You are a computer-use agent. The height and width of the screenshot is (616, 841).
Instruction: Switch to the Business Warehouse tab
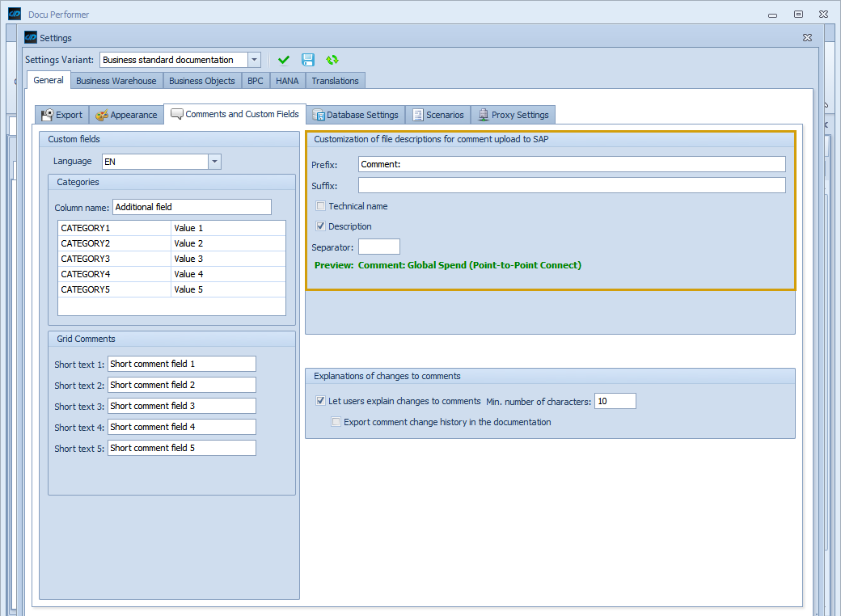[116, 81]
